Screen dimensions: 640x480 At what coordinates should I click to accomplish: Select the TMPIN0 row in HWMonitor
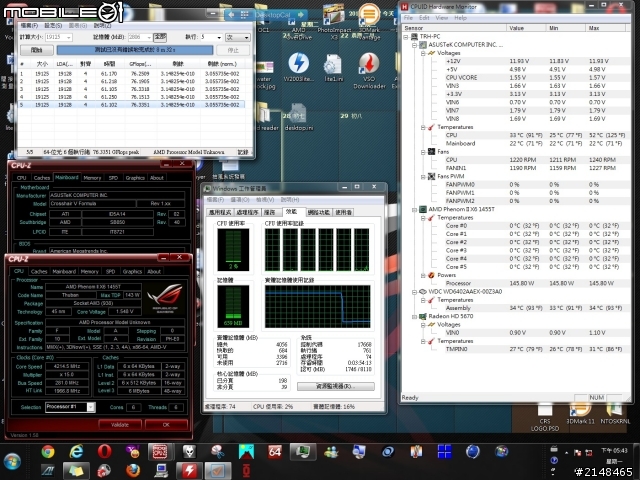click(515, 349)
